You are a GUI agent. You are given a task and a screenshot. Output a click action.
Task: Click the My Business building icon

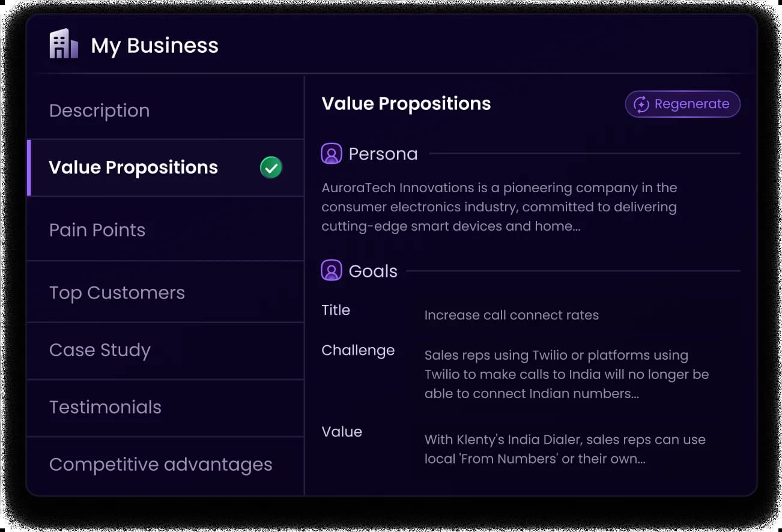(64, 44)
